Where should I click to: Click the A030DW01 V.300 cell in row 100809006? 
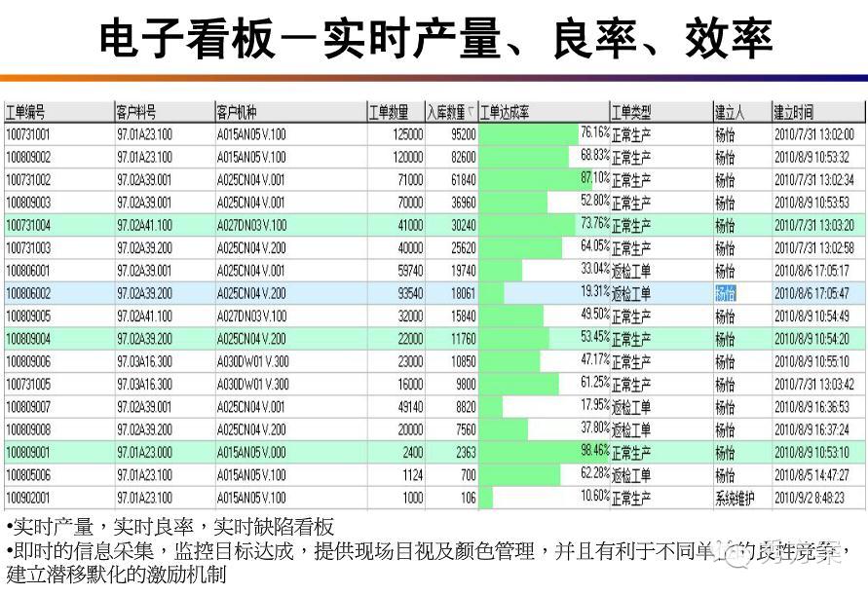[x=252, y=361]
